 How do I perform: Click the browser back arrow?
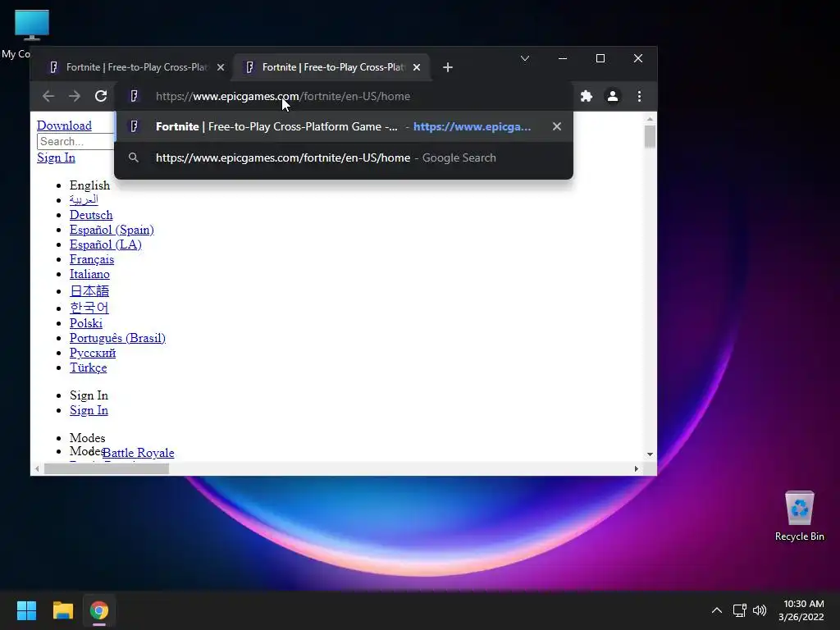pos(48,96)
